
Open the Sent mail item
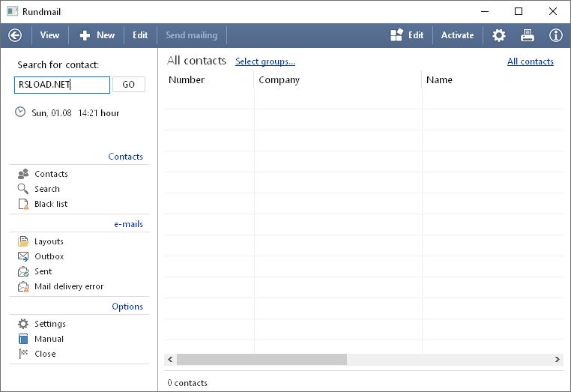(43, 271)
